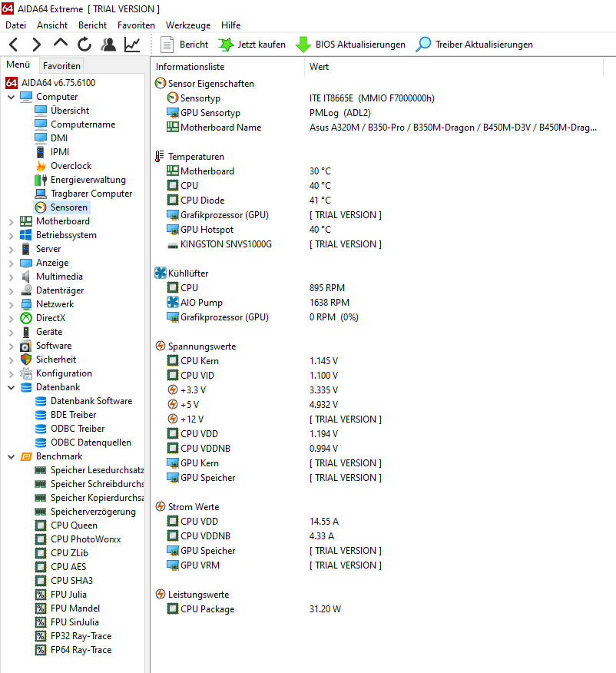Click the DirectX Xbox icon
Viewport: 616px width, 673px height.
click(x=26, y=318)
